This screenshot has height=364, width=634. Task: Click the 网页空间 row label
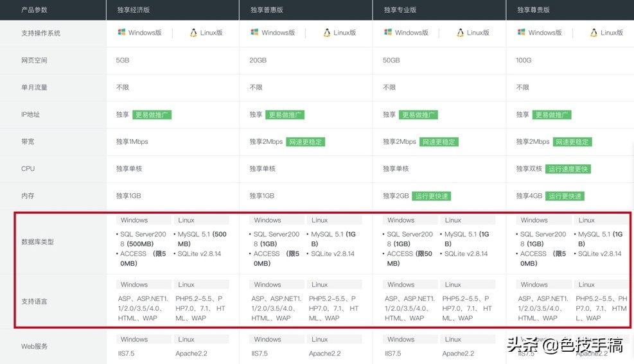click(x=35, y=60)
